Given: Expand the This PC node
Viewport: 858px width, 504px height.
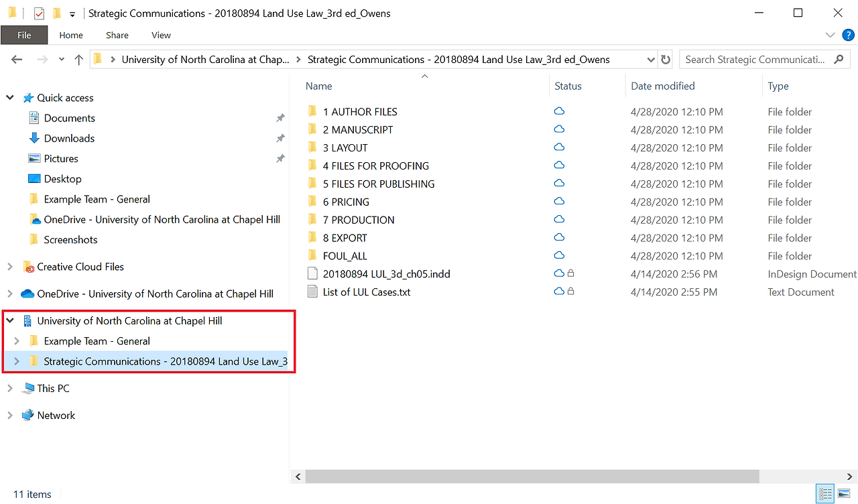Looking at the screenshot, I should point(10,388).
